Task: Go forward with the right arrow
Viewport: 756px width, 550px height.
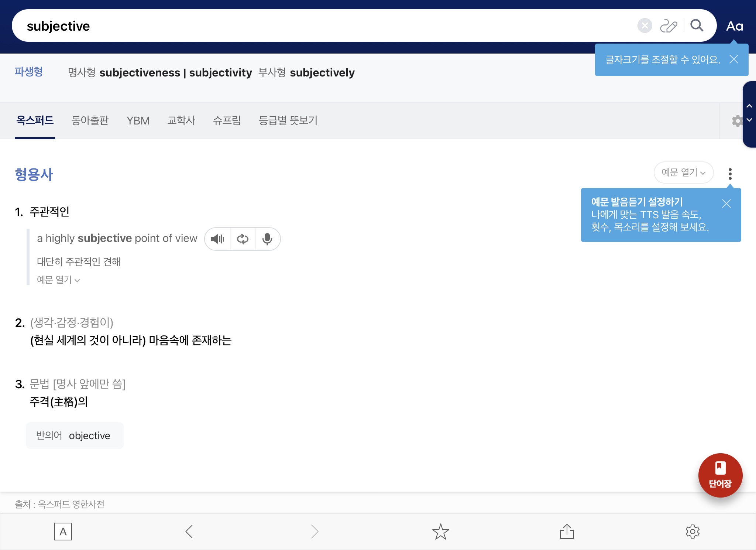Action: point(315,532)
